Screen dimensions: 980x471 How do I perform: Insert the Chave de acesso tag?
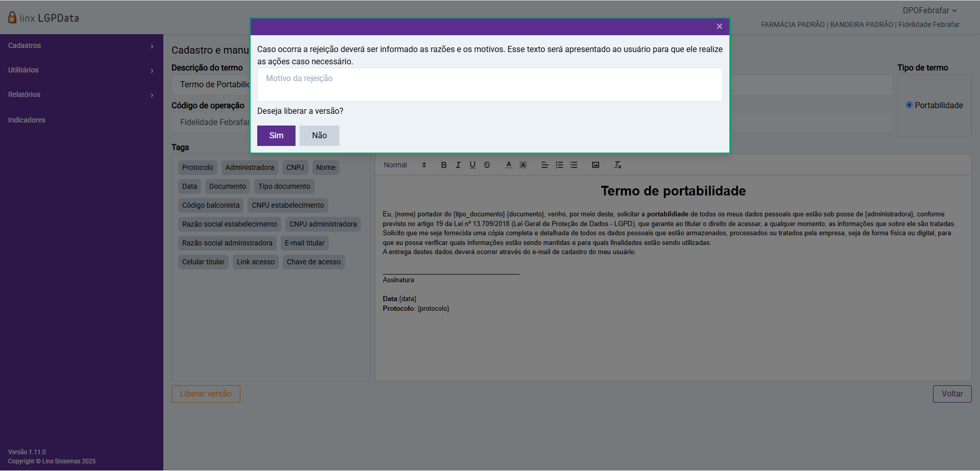click(313, 262)
